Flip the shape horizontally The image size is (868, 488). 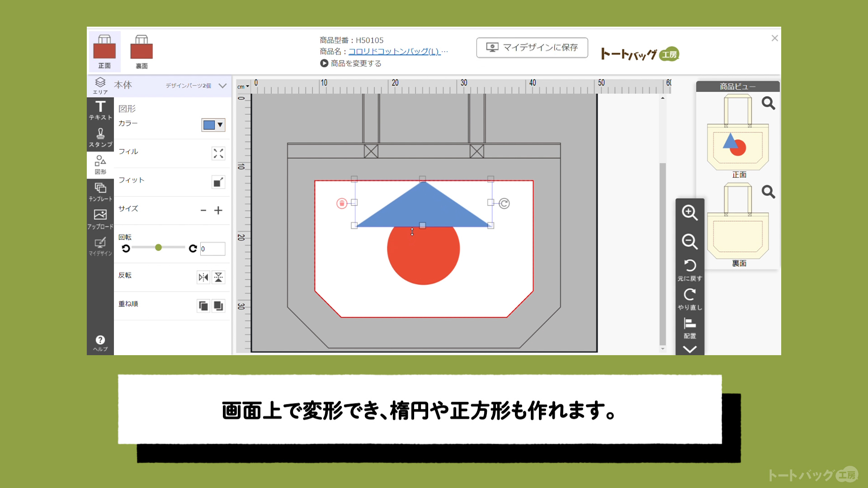(x=203, y=277)
